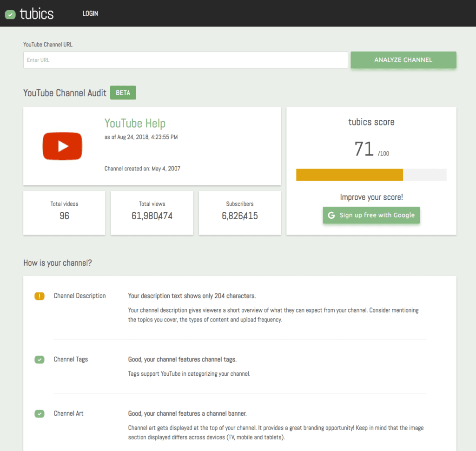
Task: Click the Channel Tags green checkmark icon
Action: tap(40, 359)
